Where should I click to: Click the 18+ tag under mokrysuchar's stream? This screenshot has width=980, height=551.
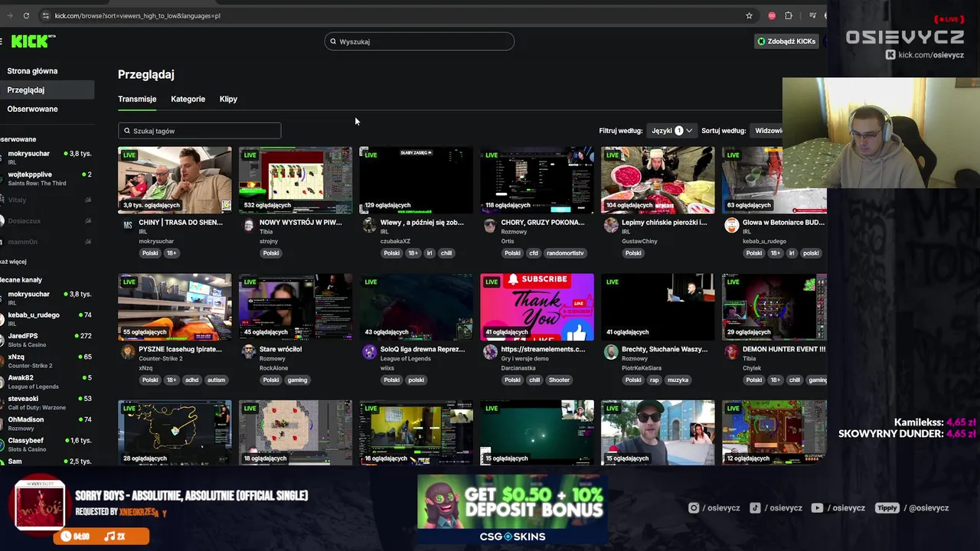[171, 253]
